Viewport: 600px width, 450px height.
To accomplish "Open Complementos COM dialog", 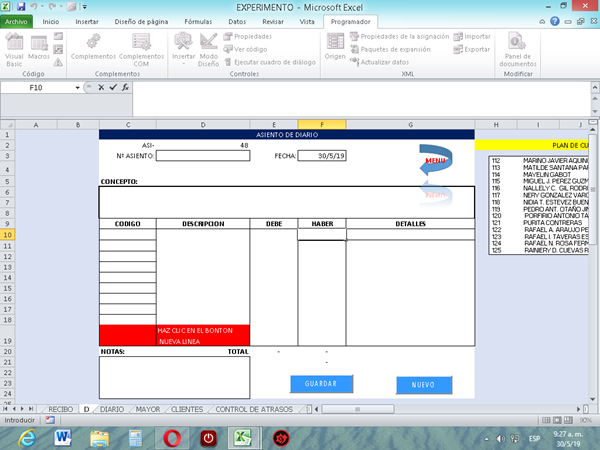I will click(141, 50).
